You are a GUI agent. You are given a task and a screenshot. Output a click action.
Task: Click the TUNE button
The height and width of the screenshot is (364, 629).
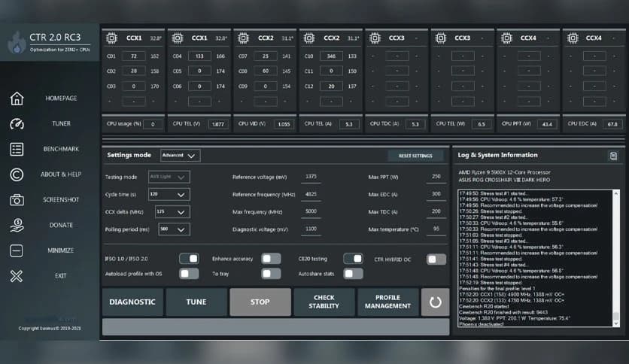coord(196,302)
